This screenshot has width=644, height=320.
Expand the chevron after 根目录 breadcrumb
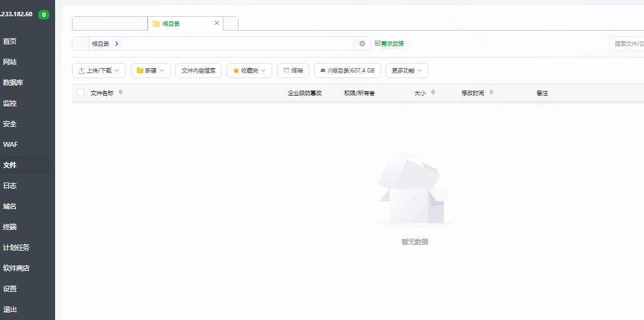116,44
